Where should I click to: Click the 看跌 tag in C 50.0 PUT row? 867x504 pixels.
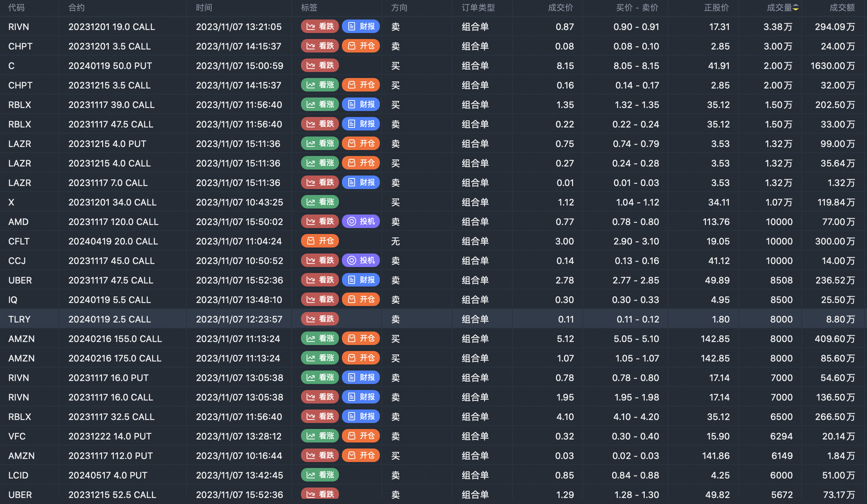[x=320, y=66]
